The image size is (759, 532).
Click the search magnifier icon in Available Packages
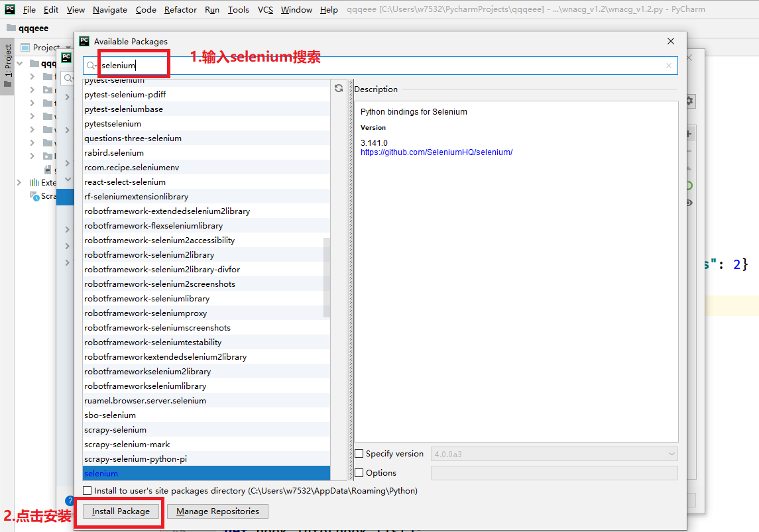coord(91,66)
